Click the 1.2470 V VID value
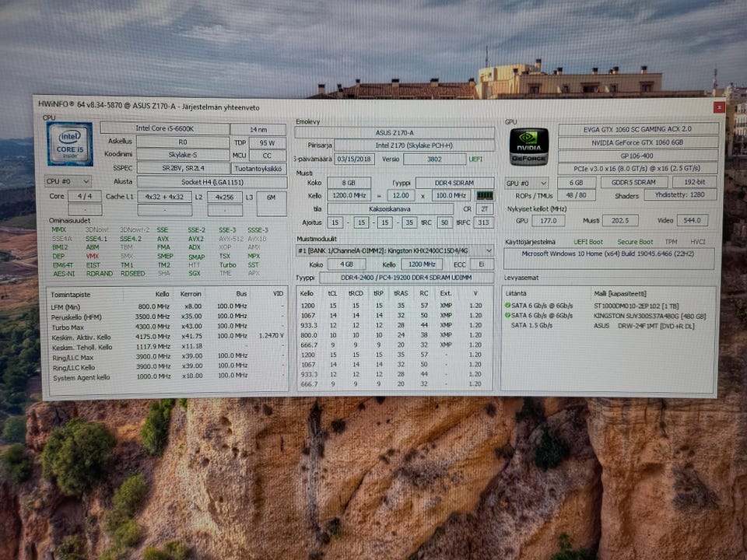 coord(271,336)
